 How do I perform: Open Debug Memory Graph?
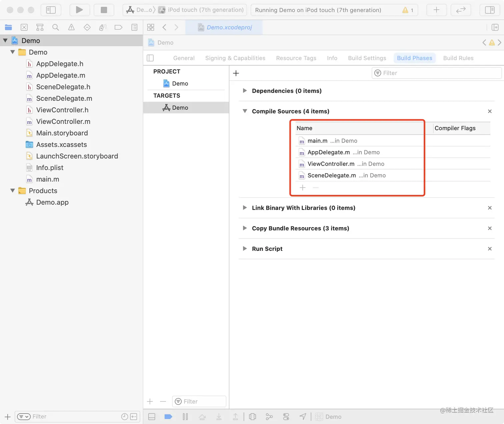pos(269,417)
